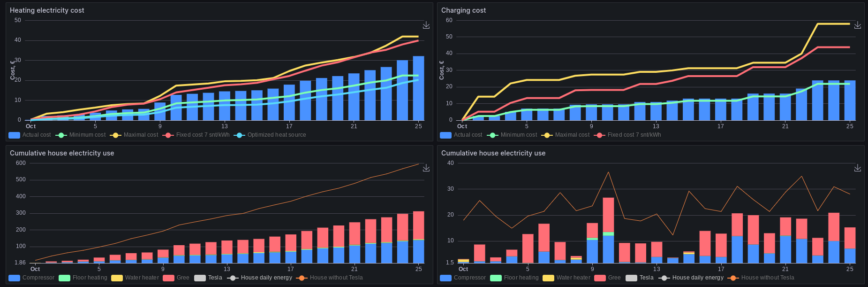Download the Heating electricity cost chart
The image size is (868, 287).
(426, 25)
